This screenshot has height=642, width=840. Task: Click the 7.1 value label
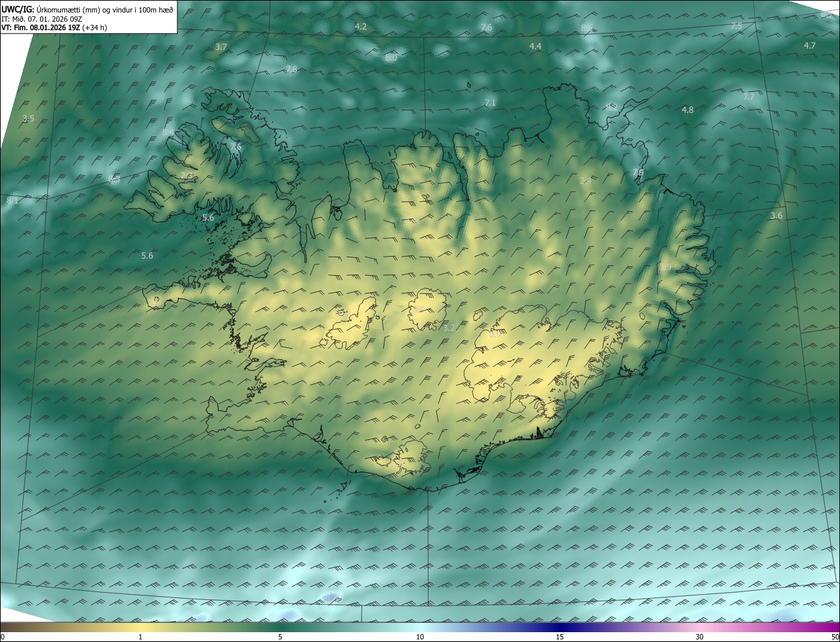coord(490,103)
